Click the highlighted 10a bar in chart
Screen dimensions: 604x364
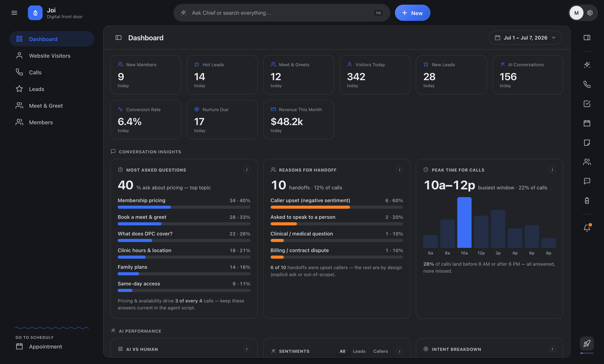[464, 222]
